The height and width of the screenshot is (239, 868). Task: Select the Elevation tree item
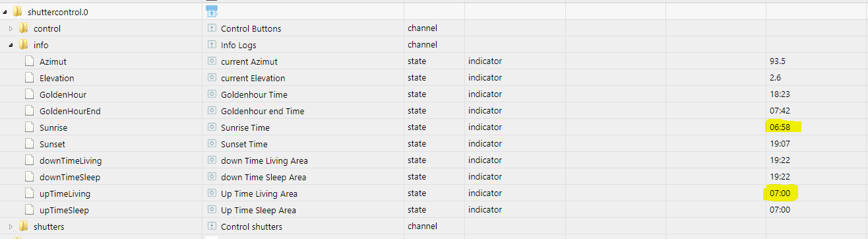[57, 78]
